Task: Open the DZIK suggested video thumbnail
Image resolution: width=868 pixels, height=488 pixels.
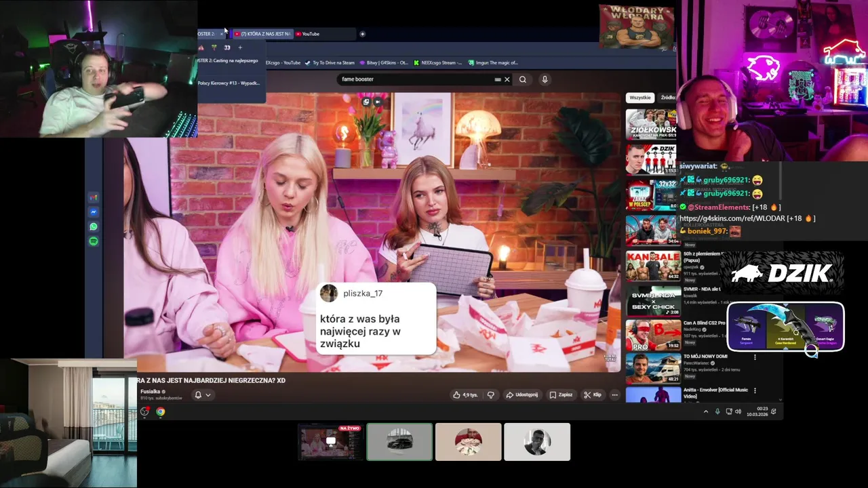Action: (651, 159)
